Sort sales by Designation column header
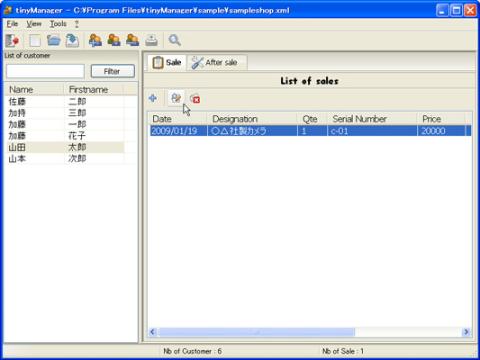 coord(252,119)
